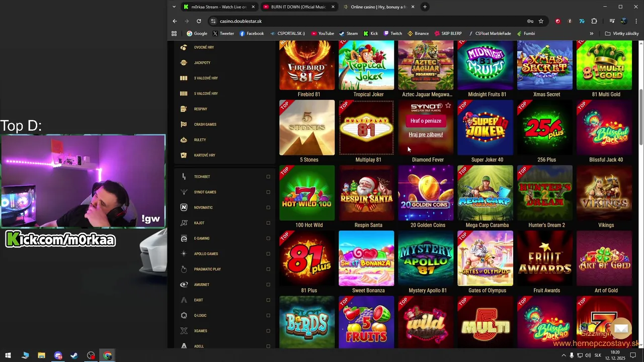Open the Sweet Bonanza game title
Image resolution: width=644 pixels, height=362 pixels.
tap(368, 291)
